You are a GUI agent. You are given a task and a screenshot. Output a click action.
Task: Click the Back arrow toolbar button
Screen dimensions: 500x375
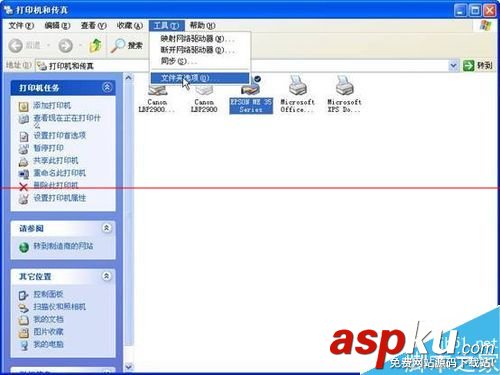coord(16,46)
